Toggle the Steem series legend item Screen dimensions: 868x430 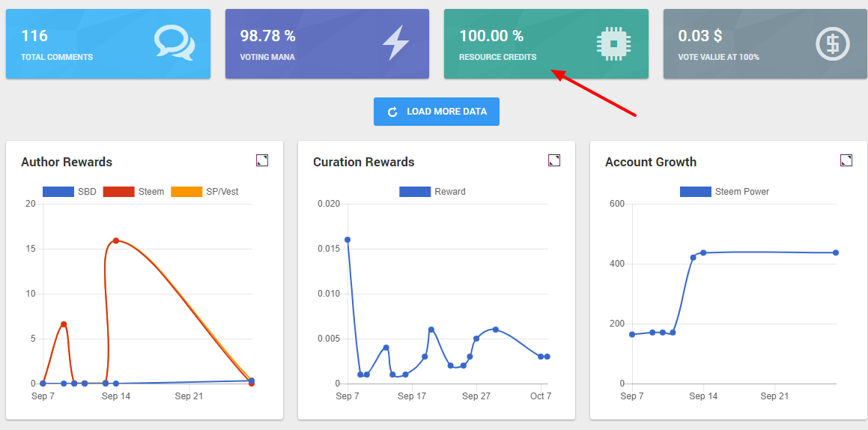tap(133, 192)
